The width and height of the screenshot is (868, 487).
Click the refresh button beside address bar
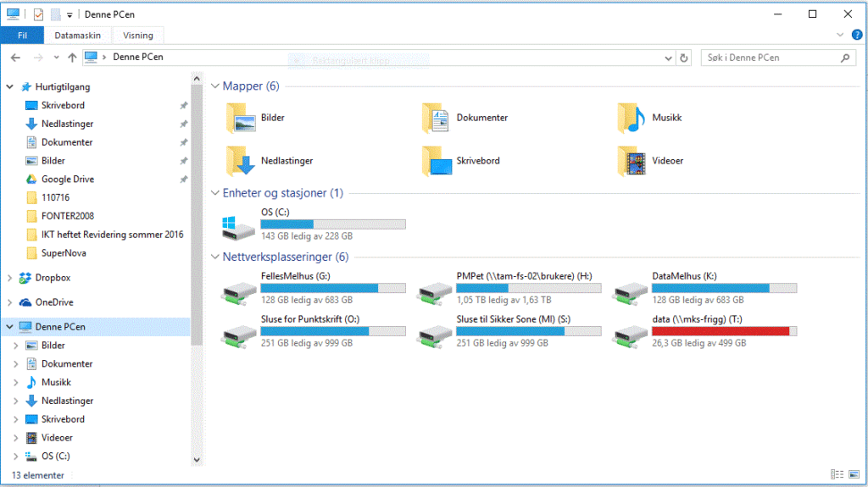click(x=684, y=58)
